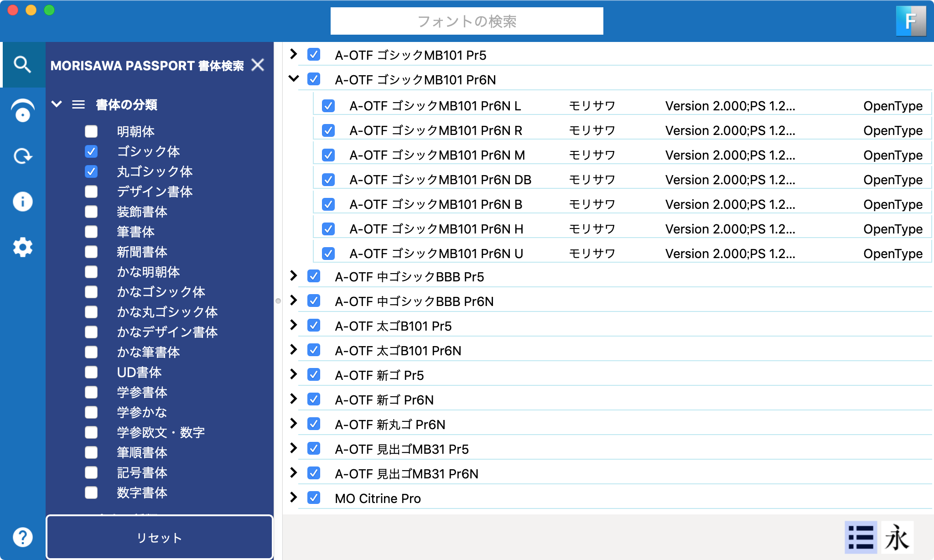Check the かな明朝体 checkbox
The height and width of the screenshot is (560, 934).
click(x=91, y=272)
